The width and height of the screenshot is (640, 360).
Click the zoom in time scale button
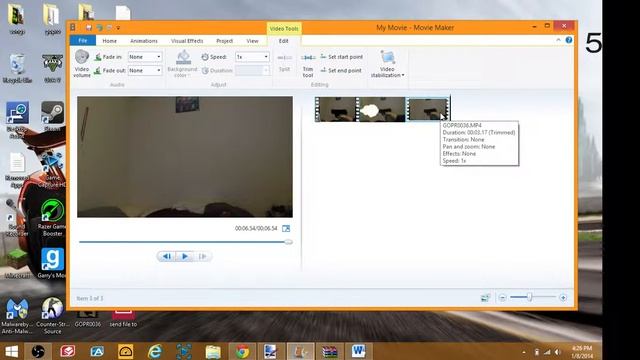[563, 298]
